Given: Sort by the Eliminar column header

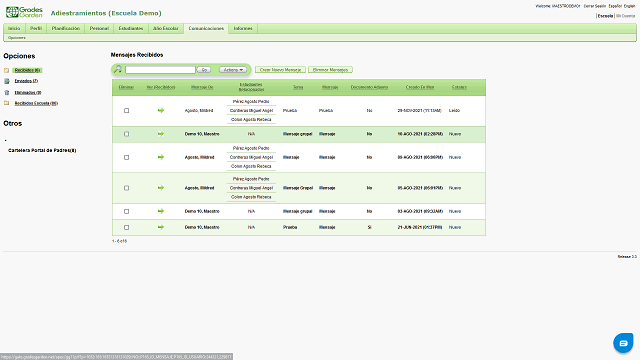Looking at the screenshot, I should point(127,87).
